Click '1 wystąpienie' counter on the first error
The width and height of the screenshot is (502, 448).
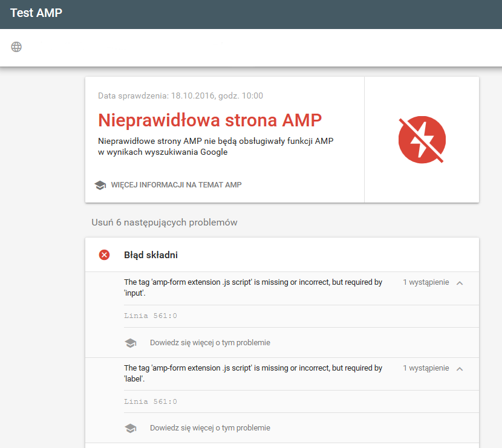(x=426, y=282)
